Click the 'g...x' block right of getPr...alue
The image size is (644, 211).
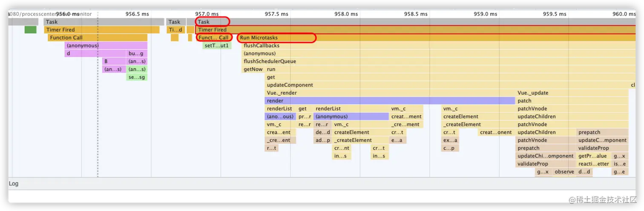620,156
